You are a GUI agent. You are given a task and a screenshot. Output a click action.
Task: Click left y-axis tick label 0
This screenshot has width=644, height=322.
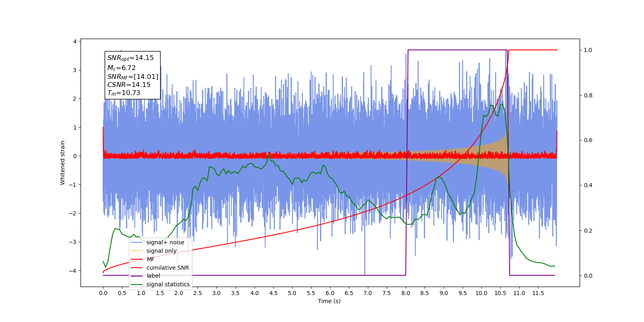tap(75, 156)
